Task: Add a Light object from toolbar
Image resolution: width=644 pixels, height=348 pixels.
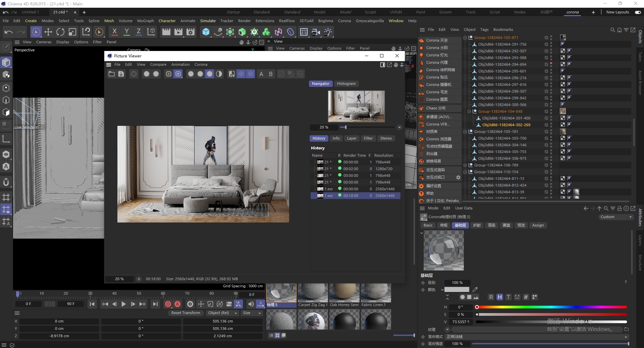Action: (328, 32)
